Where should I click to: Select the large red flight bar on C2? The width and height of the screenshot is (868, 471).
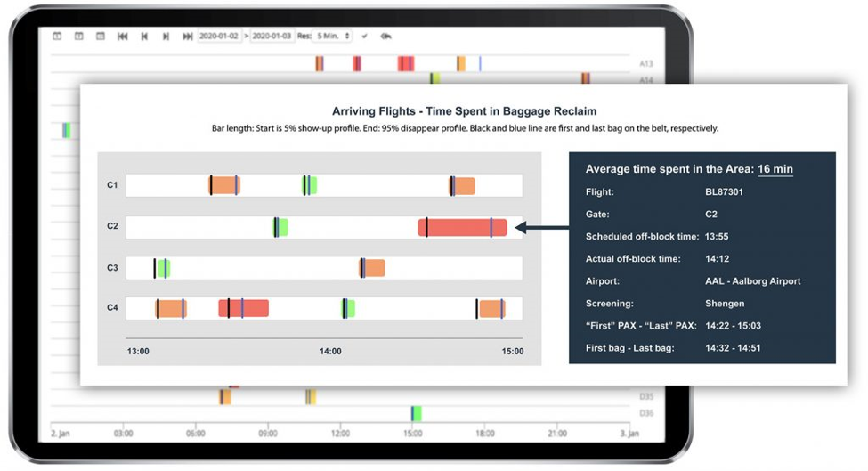point(462,228)
